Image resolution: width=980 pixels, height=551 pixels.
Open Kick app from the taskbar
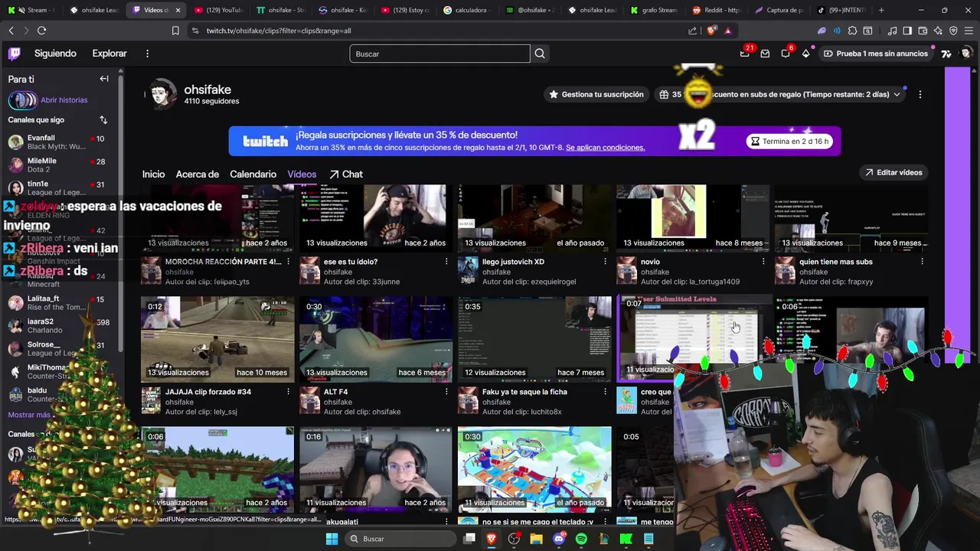coord(626,539)
